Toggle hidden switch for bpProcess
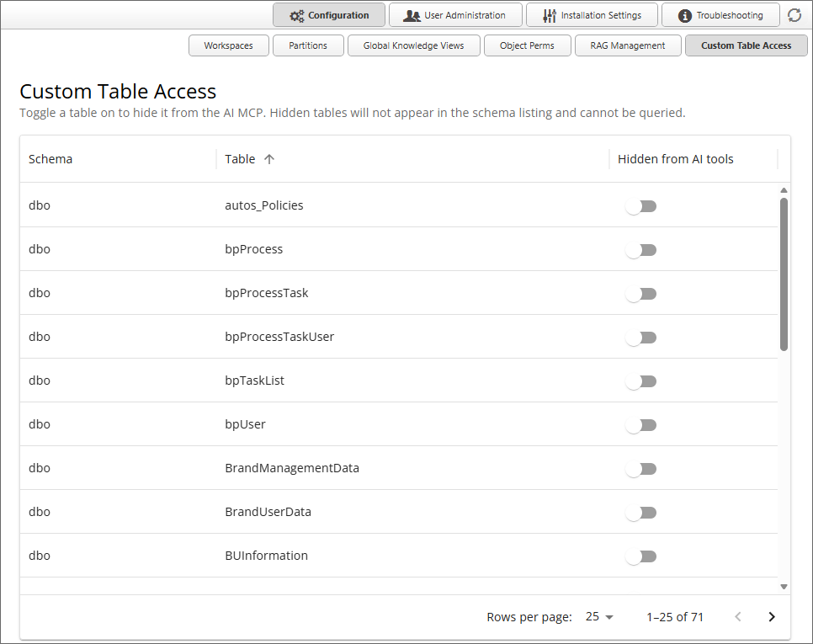 (640, 250)
